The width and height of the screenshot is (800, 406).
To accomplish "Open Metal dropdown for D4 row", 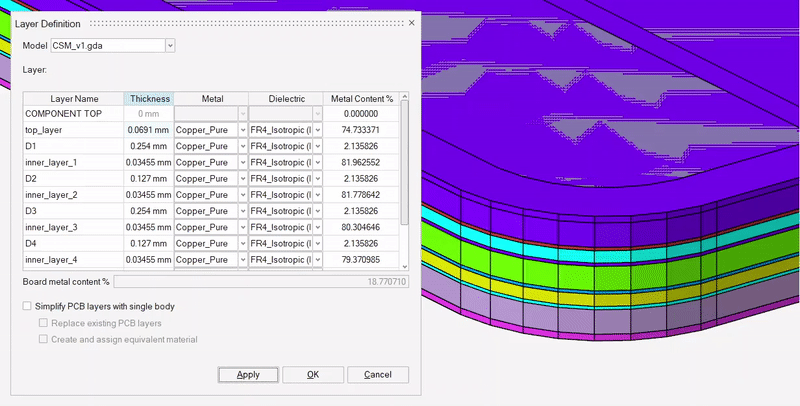I will pos(243,243).
